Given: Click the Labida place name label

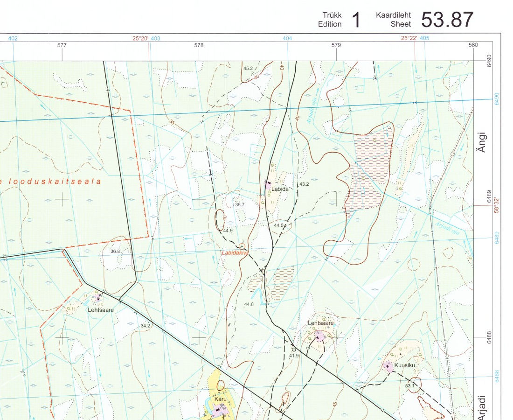Looking at the screenshot, I should (x=281, y=189).
